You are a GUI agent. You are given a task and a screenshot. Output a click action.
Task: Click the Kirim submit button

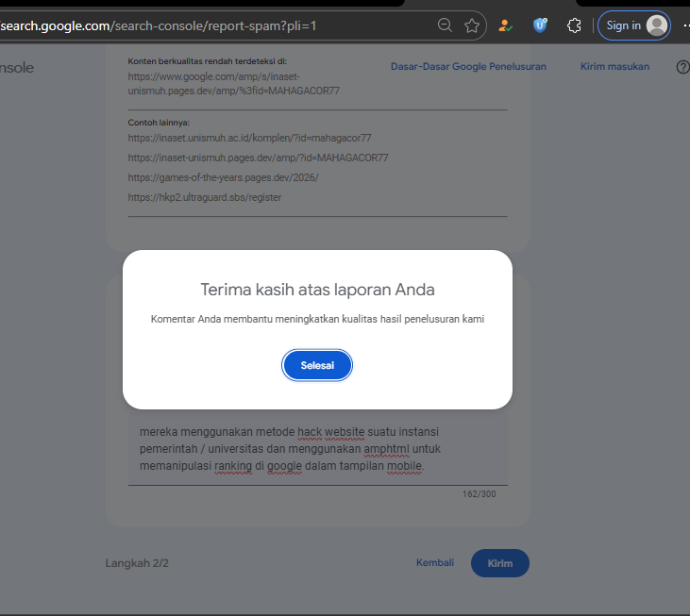500,563
